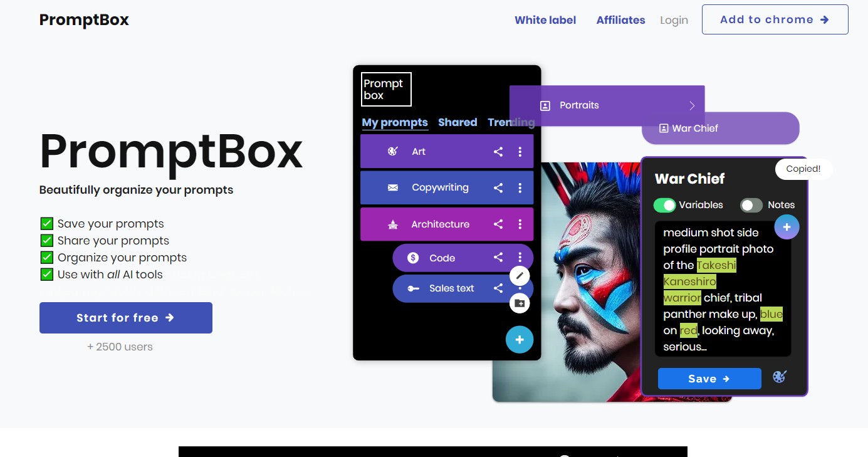
Task: Click the dollar icon beside Code
Action: pos(413,258)
